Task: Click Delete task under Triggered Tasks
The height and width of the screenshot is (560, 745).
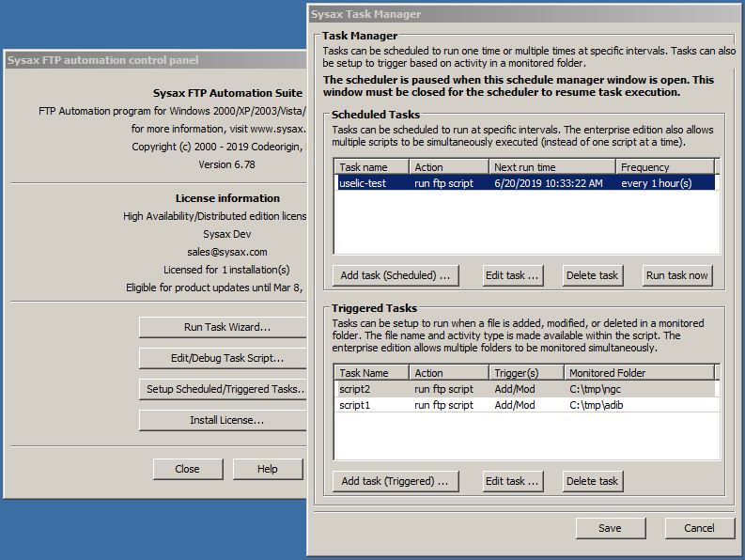Action: (x=592, y=481)
